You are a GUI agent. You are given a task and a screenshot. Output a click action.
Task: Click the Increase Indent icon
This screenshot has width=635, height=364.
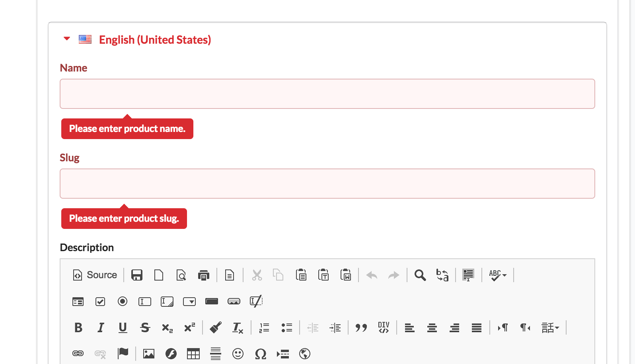(x=335, y=328)
